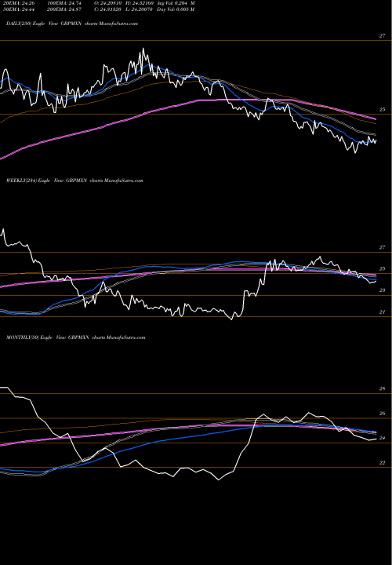
Task: Click the 50EMA: 24.44 readout
Action: [x=17, y=9]
